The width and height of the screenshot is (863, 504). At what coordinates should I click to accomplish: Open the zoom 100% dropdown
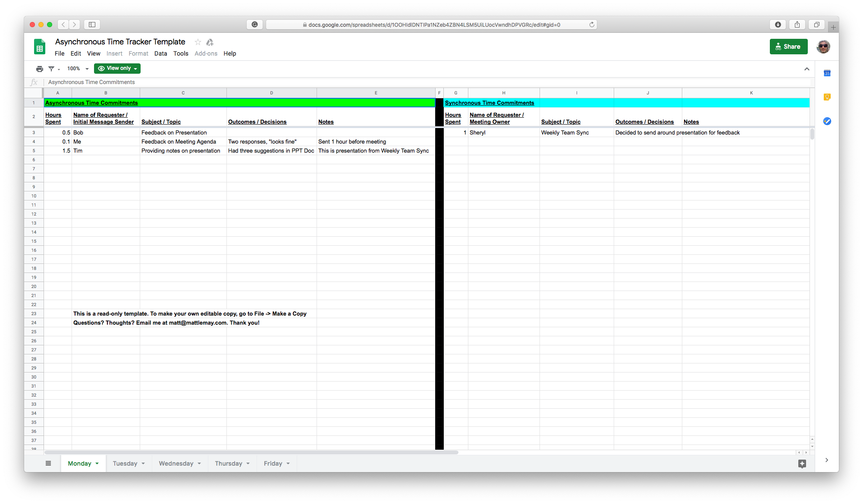(x=78, y=69)
